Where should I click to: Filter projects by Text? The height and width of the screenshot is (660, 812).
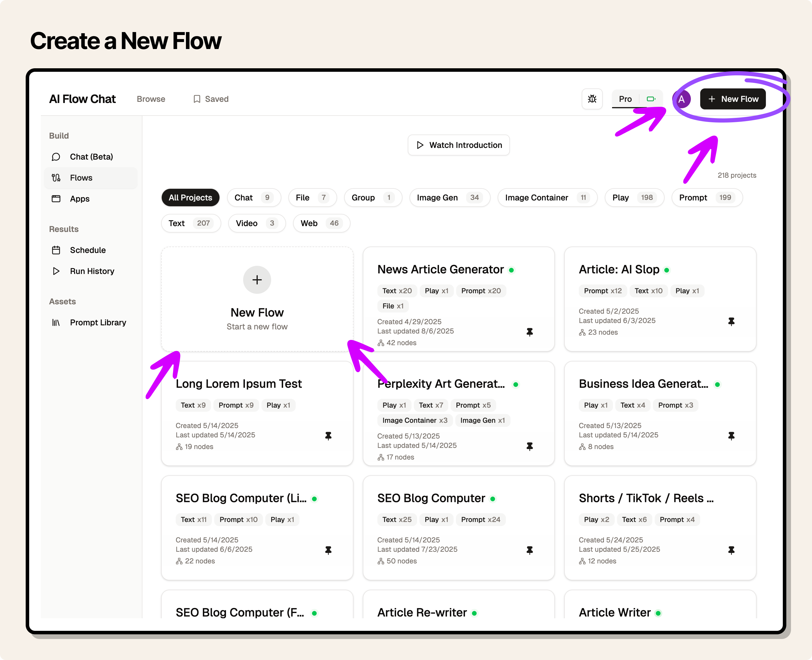pos(191,223)
